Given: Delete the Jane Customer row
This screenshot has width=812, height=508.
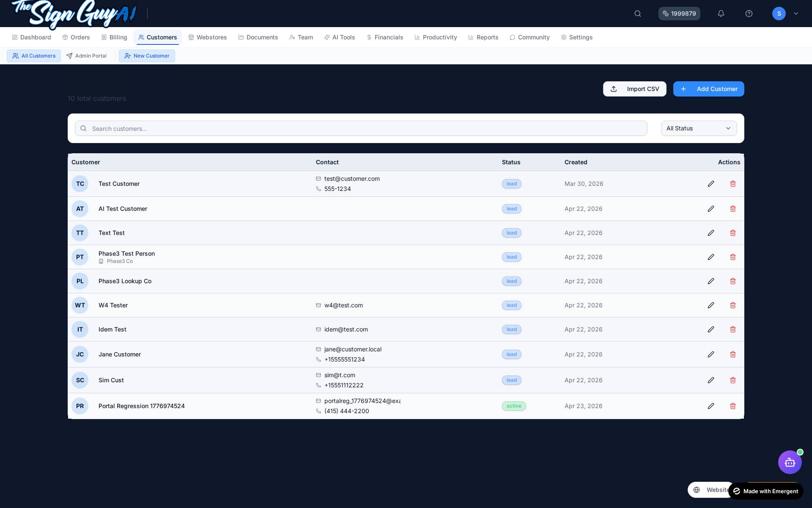Looking at the screenshot, I should click(733, 354).
